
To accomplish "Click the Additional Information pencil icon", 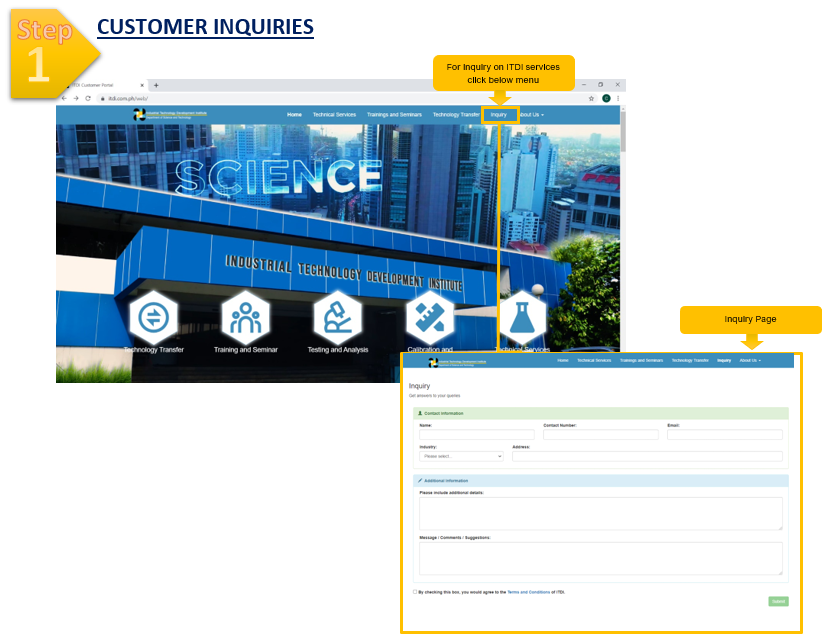I will click(420, 480).
